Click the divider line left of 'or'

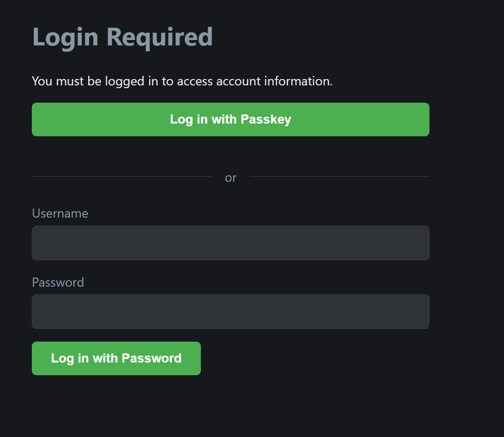[x=121, y=176]
